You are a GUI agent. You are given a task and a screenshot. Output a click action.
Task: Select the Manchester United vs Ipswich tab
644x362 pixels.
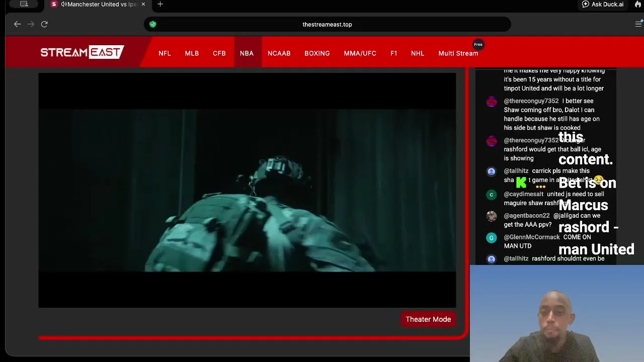coord(99,5)
